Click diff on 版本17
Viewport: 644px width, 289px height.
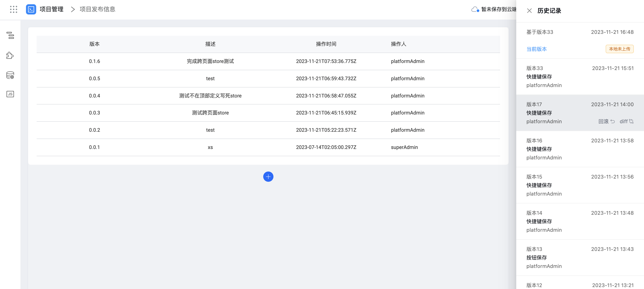click(627, 121)
